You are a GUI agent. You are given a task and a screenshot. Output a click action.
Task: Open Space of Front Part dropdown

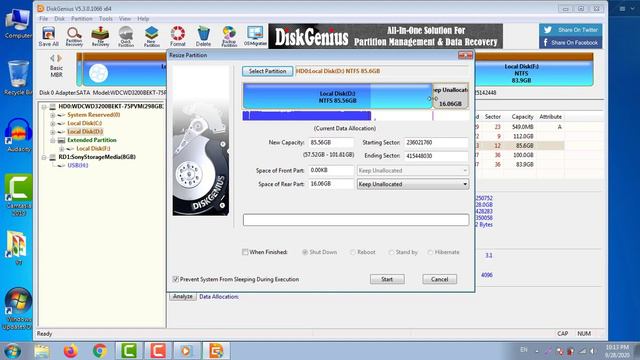[x=413, y=170]
